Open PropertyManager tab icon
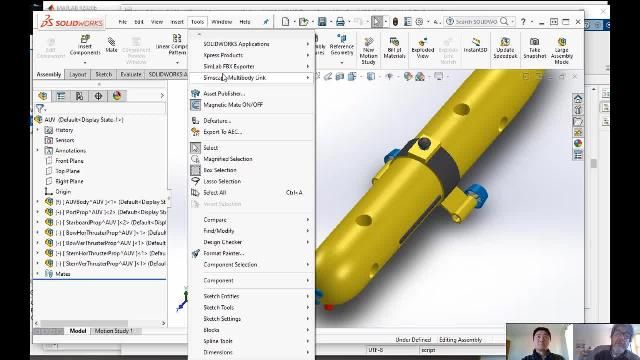Screen dimensions: 640x360 (x=61, y=96)
